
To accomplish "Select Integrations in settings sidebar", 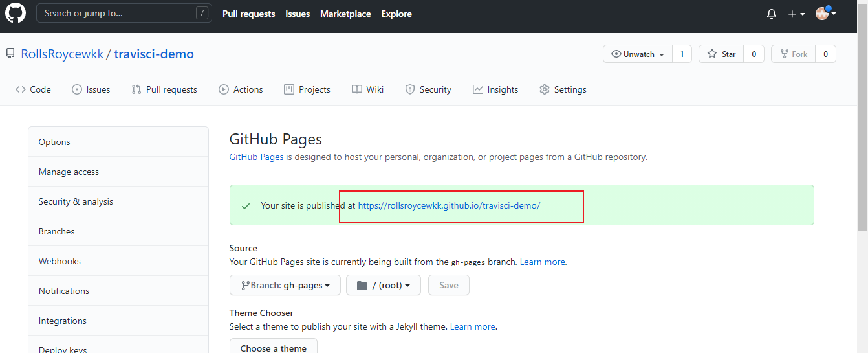I will click(118, 321).
